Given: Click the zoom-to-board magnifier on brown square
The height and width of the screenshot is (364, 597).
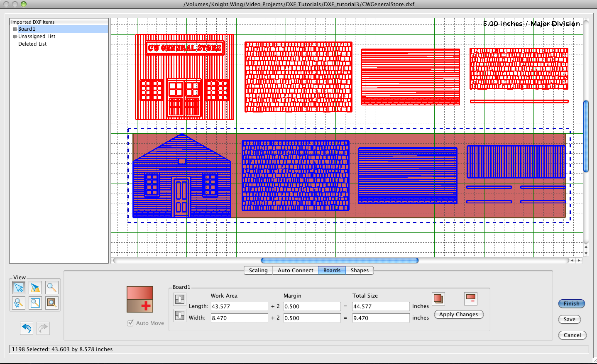Looking at the screenshot, I should [52, 303].
